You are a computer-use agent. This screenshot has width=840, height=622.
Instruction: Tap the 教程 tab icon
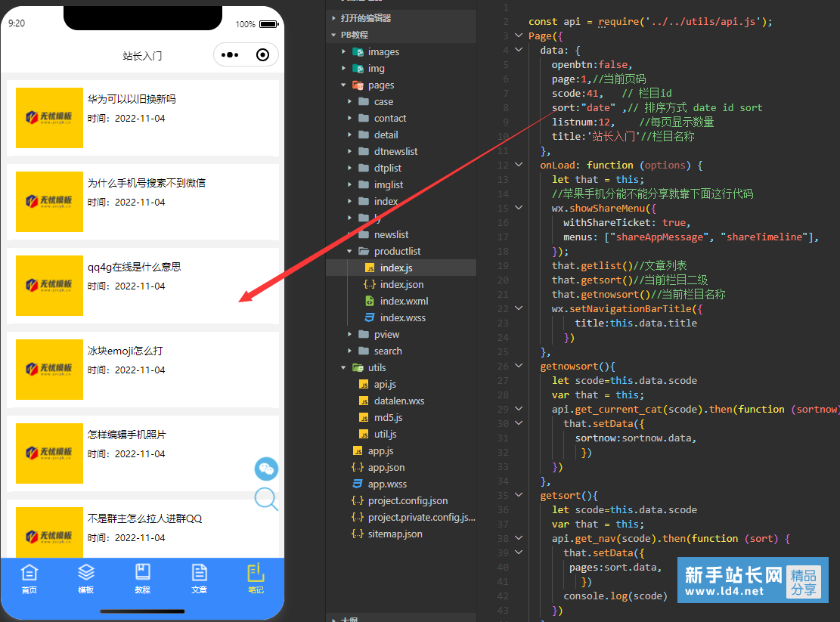click(x=142, y=578)
